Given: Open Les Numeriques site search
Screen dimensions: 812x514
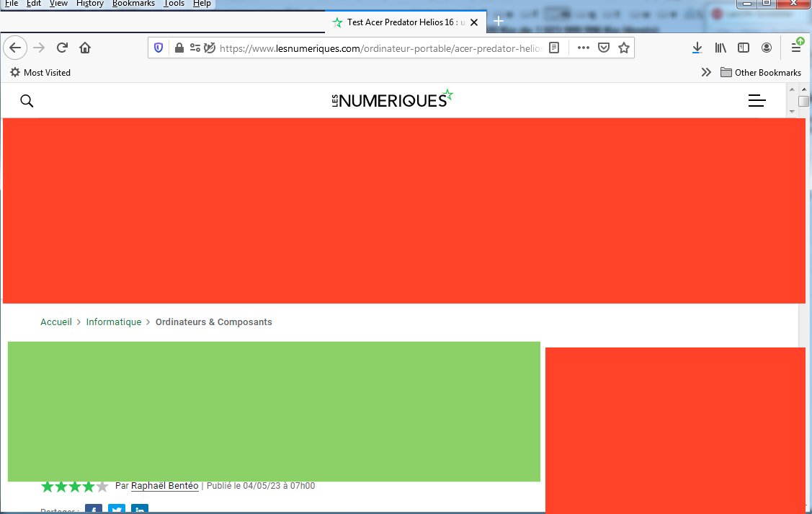Looking at the screenshot, I should [x=27, y=101].
